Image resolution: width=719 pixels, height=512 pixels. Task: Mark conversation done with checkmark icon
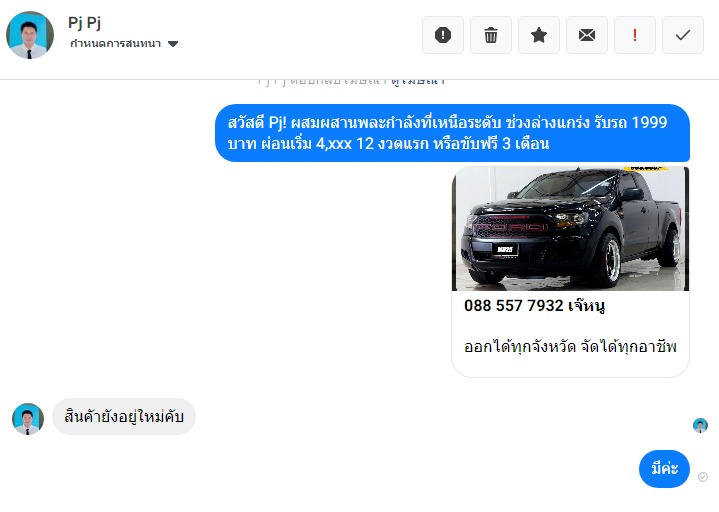pyautogui.click(x=683, y=35)
